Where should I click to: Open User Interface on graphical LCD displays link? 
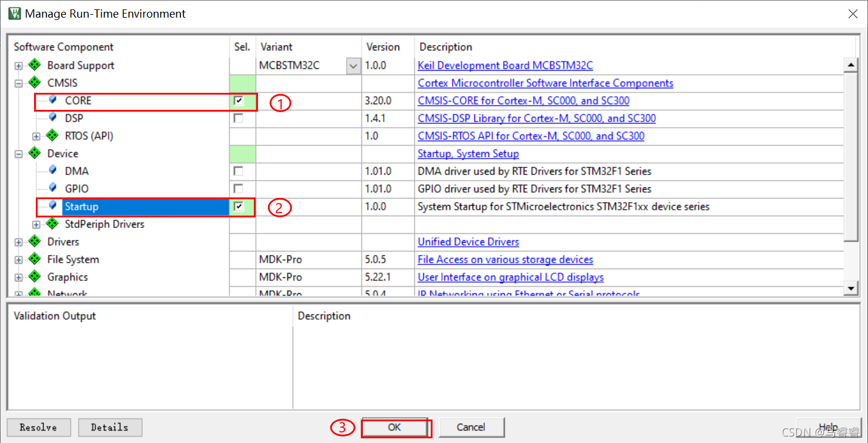511,277
